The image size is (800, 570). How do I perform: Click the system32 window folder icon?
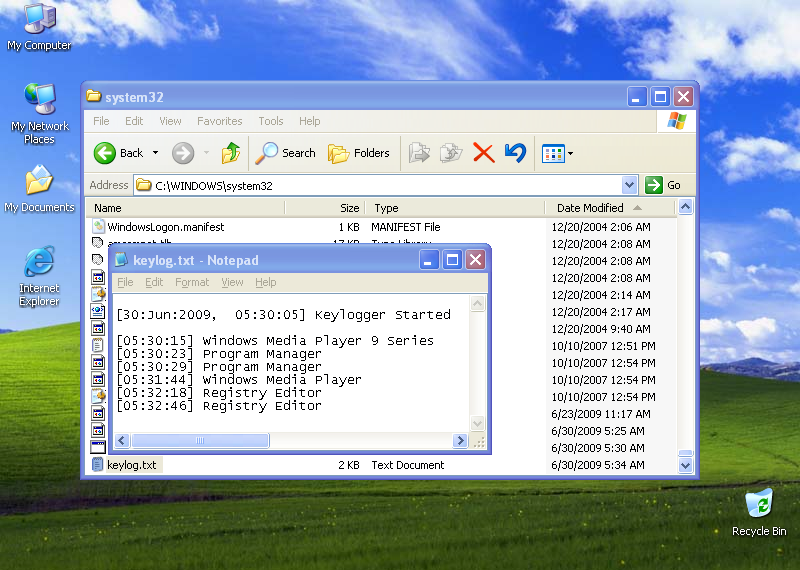(x=93, y=96)
